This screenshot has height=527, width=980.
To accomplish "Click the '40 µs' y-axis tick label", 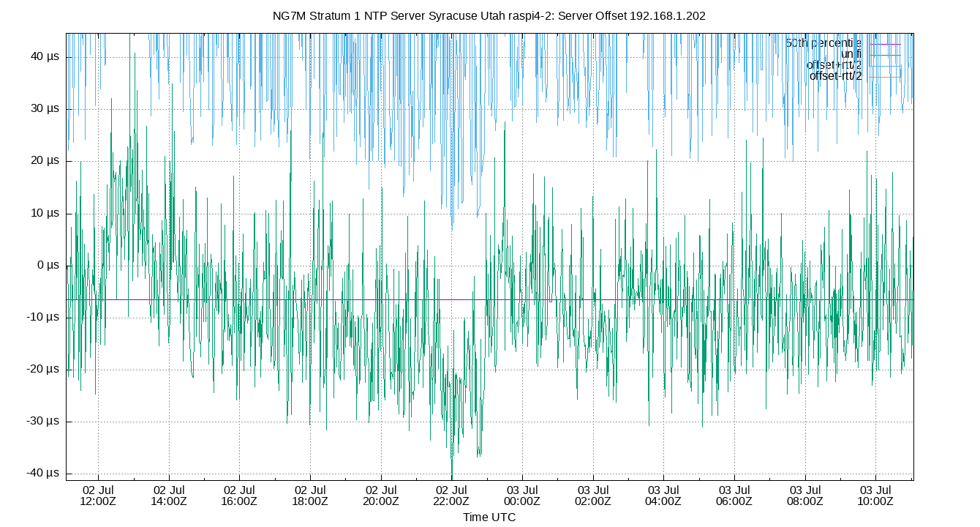I will click(x=45, y=56).
